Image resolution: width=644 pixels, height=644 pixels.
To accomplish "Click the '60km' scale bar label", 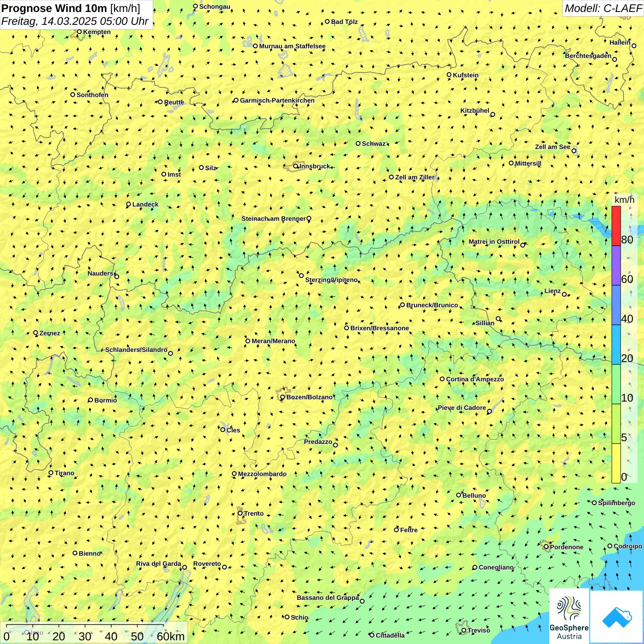I will point(171,636).
